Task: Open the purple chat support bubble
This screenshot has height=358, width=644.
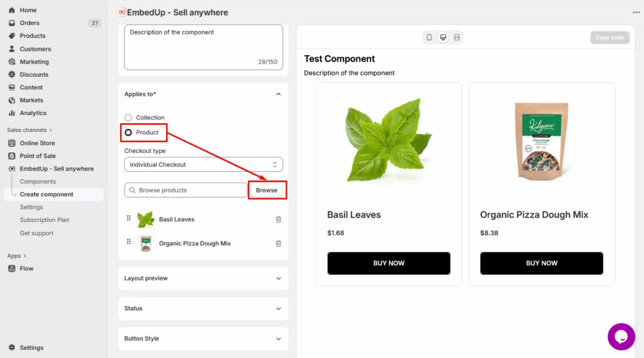Action: point(621,337)
